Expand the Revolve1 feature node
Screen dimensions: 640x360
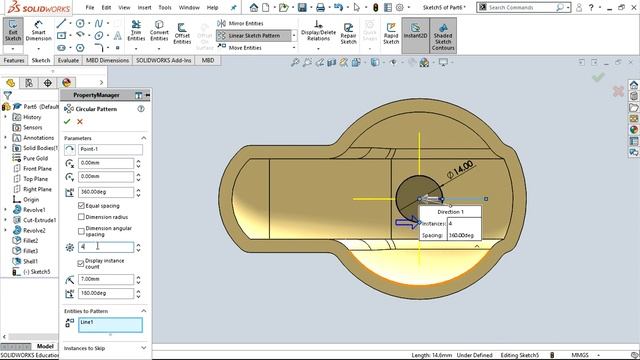coord(5,209)
